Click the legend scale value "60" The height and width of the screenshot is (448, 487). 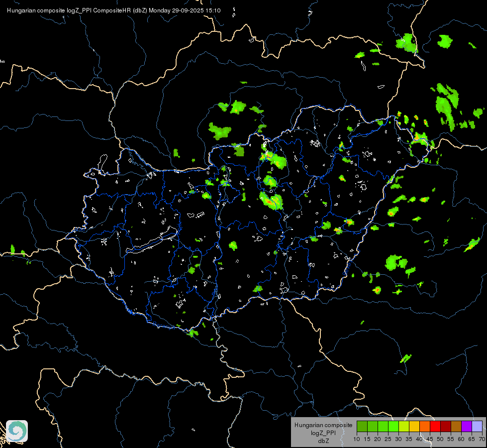[x=461, y=439]
